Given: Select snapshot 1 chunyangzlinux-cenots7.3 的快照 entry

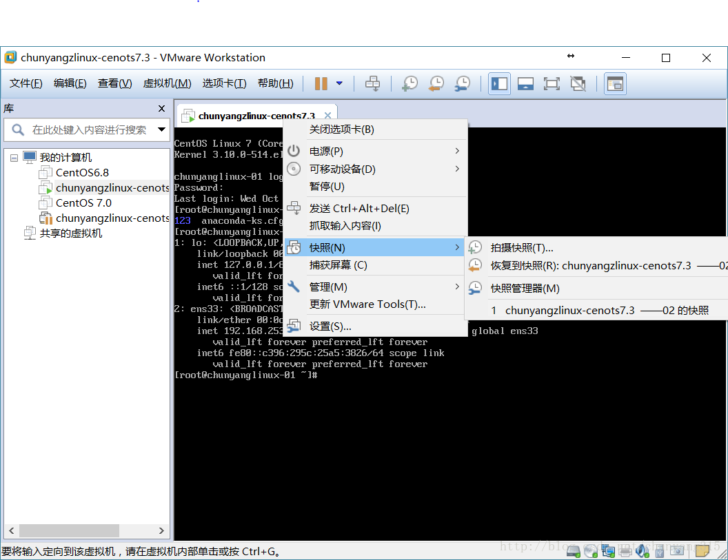Looking at the screenshot, I should point(596,311).
